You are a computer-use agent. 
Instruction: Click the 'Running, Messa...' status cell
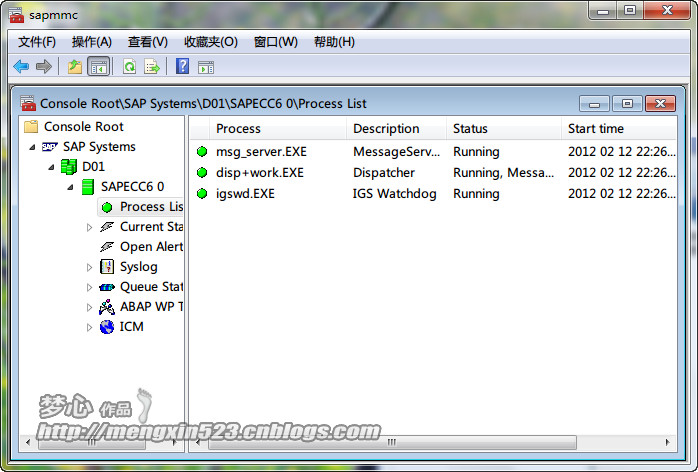point(503,172)
